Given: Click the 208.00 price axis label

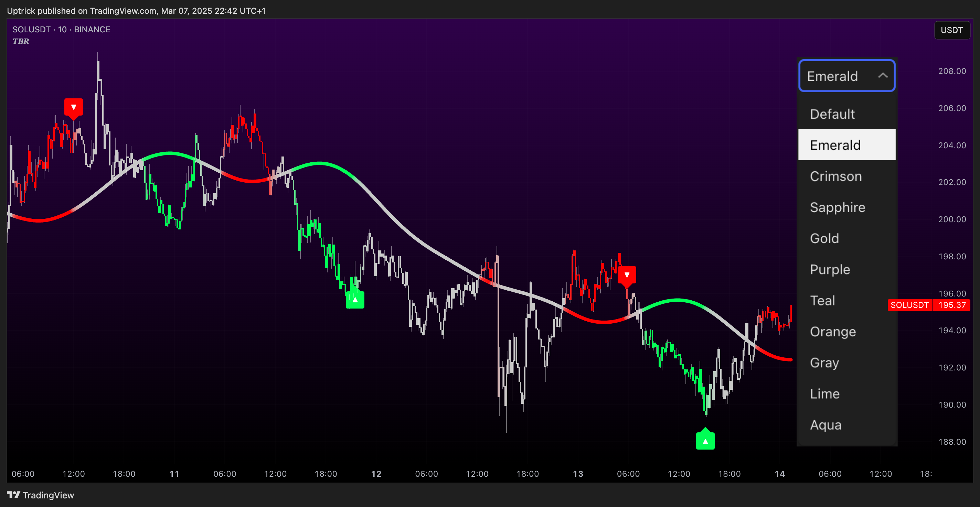Looking at the screenshot, I should 952,71.
